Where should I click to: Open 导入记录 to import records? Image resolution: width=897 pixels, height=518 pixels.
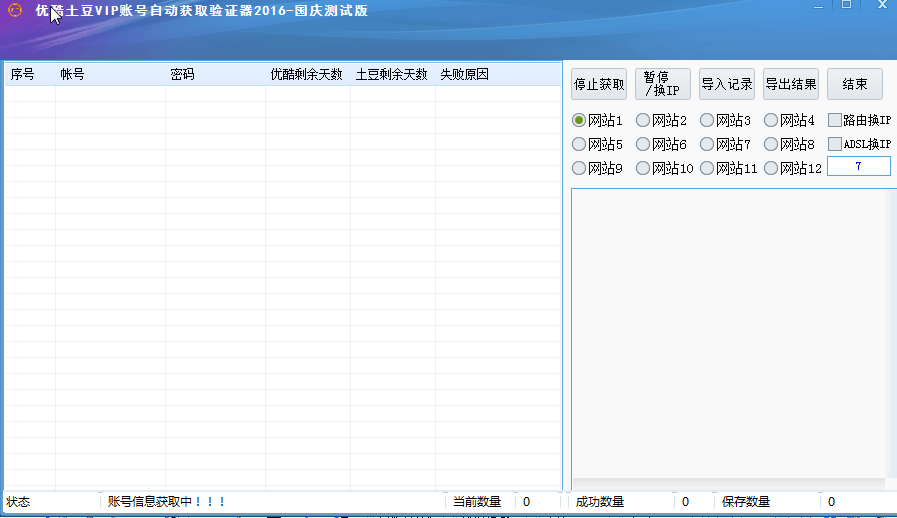coord(727,84)
